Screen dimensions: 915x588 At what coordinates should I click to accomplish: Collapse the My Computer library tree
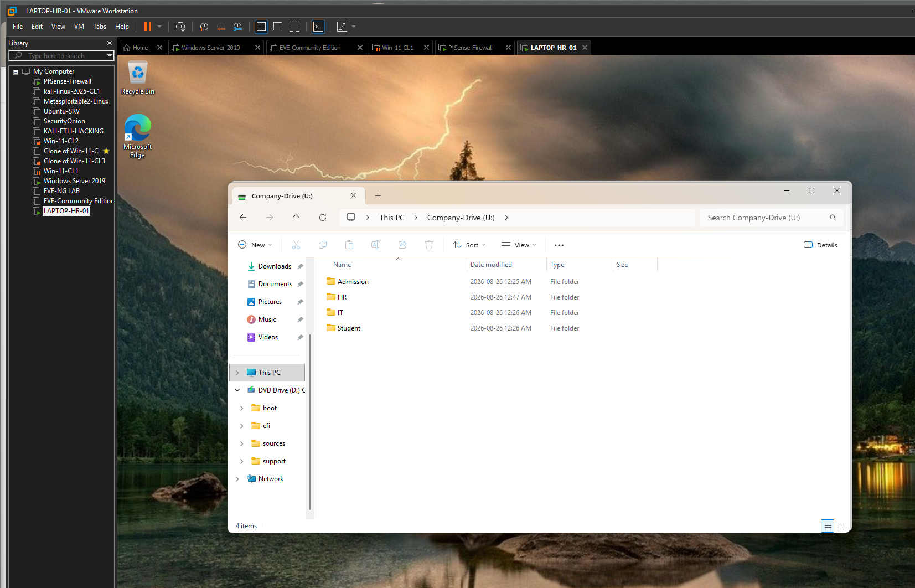(16, 72)
